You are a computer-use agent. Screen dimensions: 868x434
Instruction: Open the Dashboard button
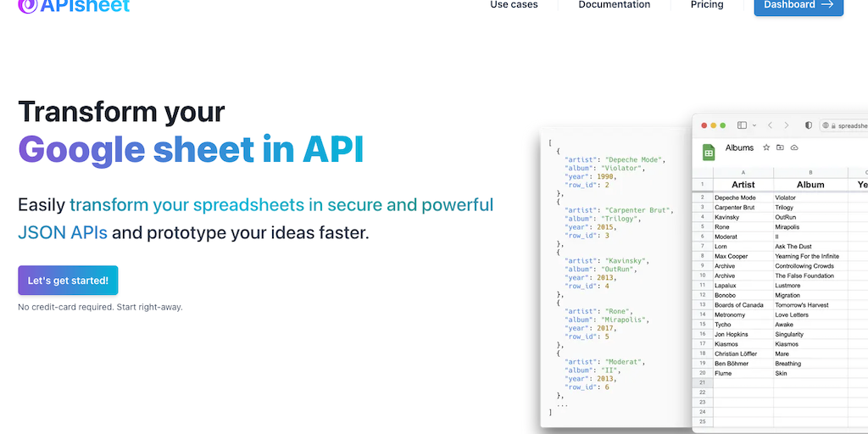(798, 6)
